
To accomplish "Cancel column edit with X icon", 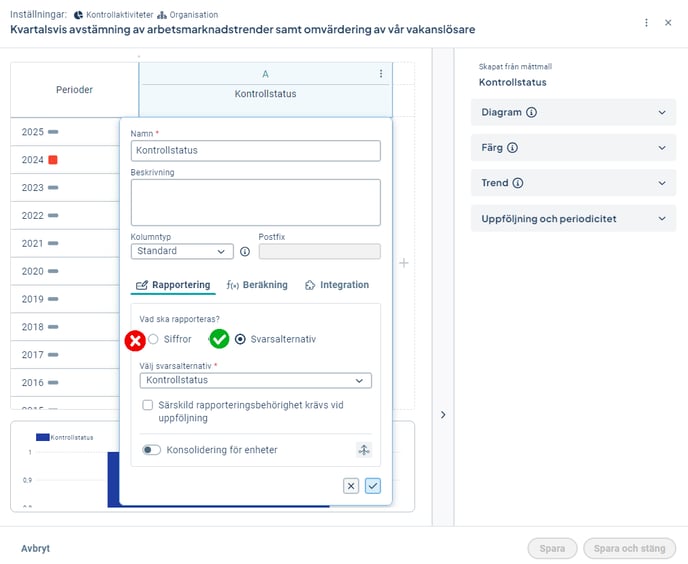I will point(351,486).
